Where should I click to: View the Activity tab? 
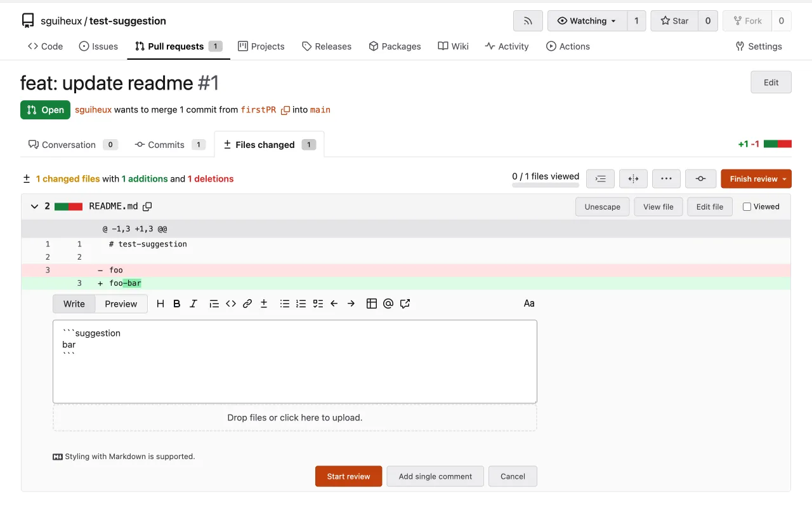(x=507, y=46)
